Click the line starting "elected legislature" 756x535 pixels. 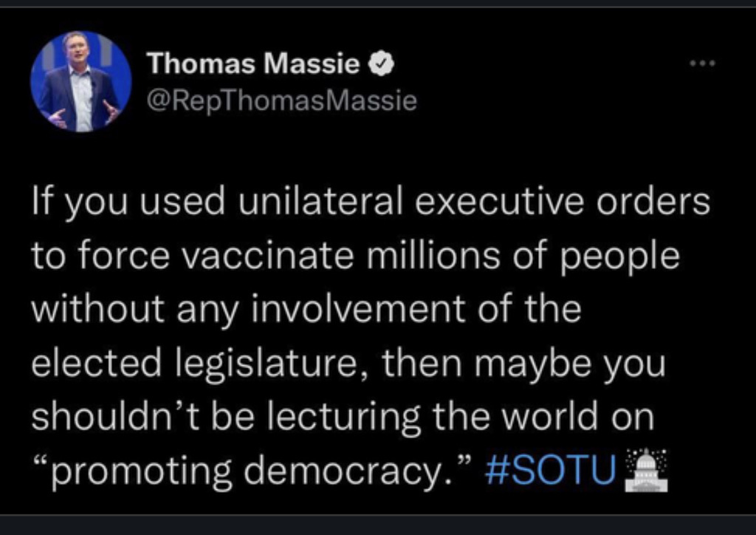[348, 364]
